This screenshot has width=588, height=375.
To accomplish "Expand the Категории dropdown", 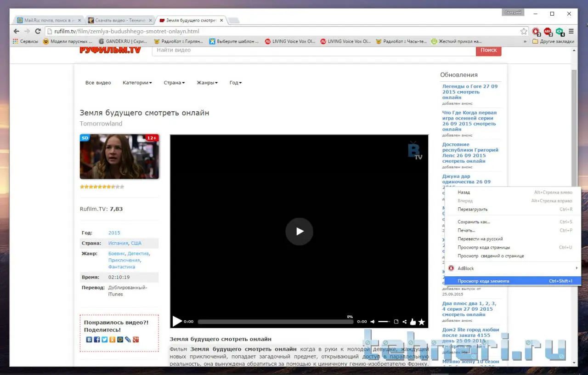I will point(137,83).
